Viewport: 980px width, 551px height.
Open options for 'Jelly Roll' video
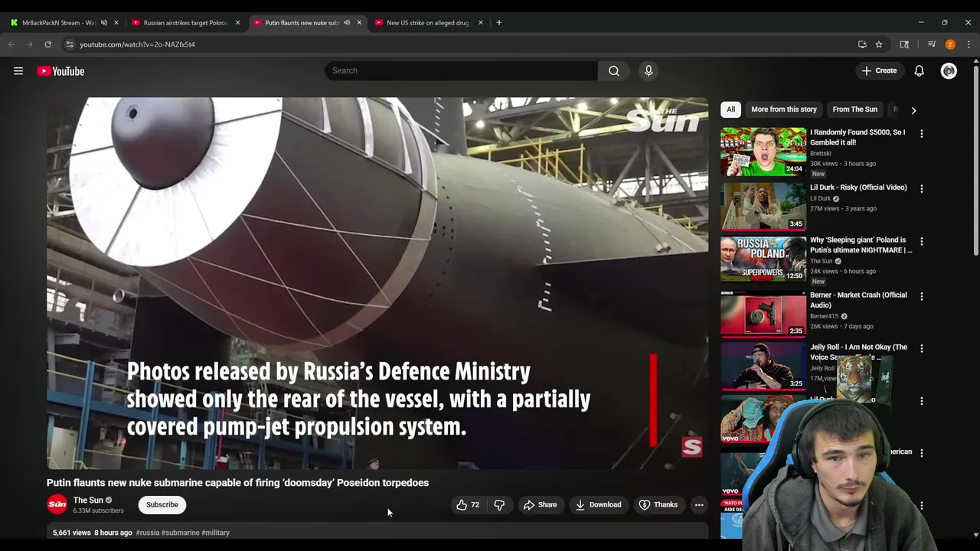[922, 348]
